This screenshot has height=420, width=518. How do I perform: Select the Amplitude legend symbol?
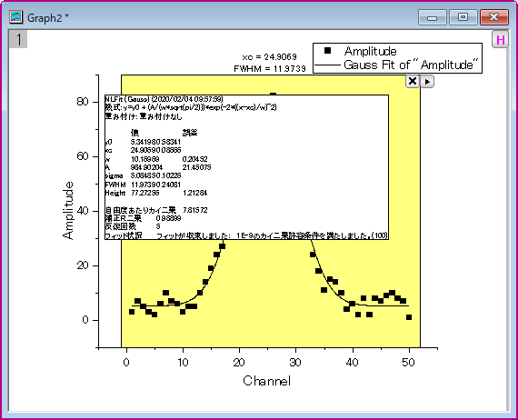[x=327, y=51]
